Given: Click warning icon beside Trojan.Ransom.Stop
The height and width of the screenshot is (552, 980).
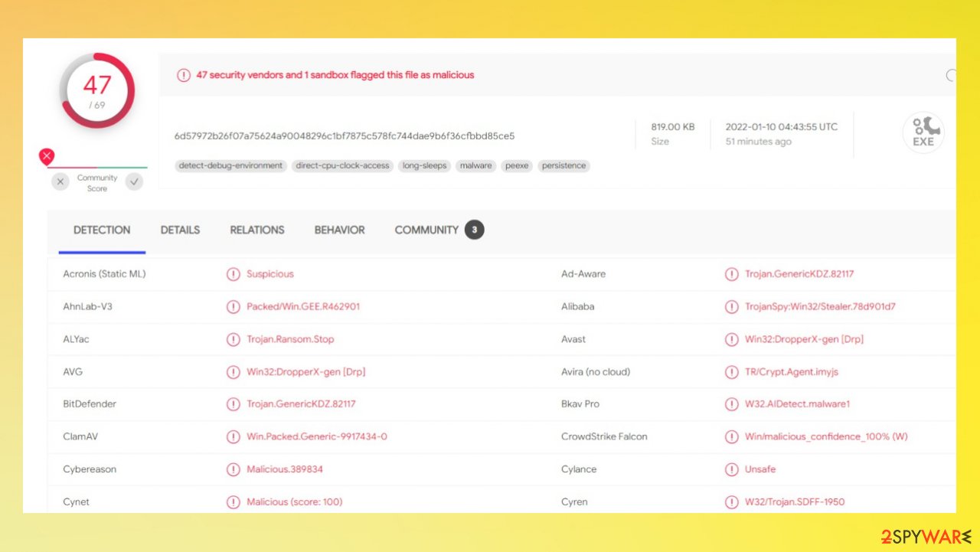Looking at the screenshot, I should click(234, 339).
